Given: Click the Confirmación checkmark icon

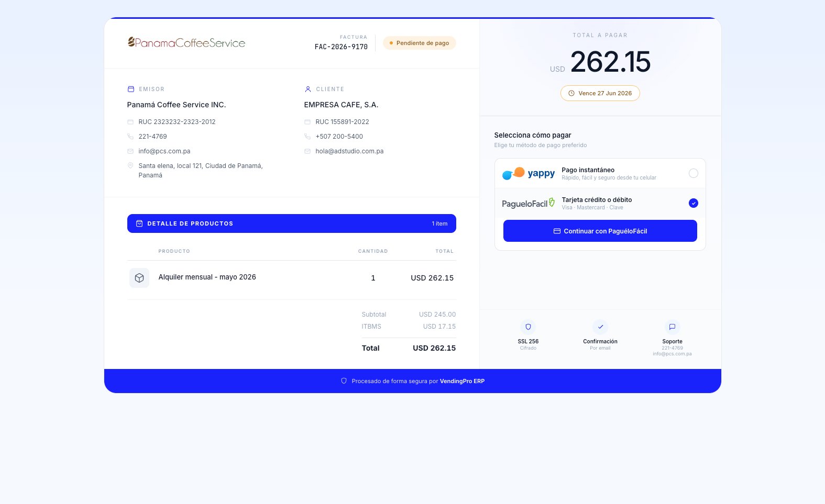Looking at the screenshot, I should pyautogui.click(x=600, y=327).
